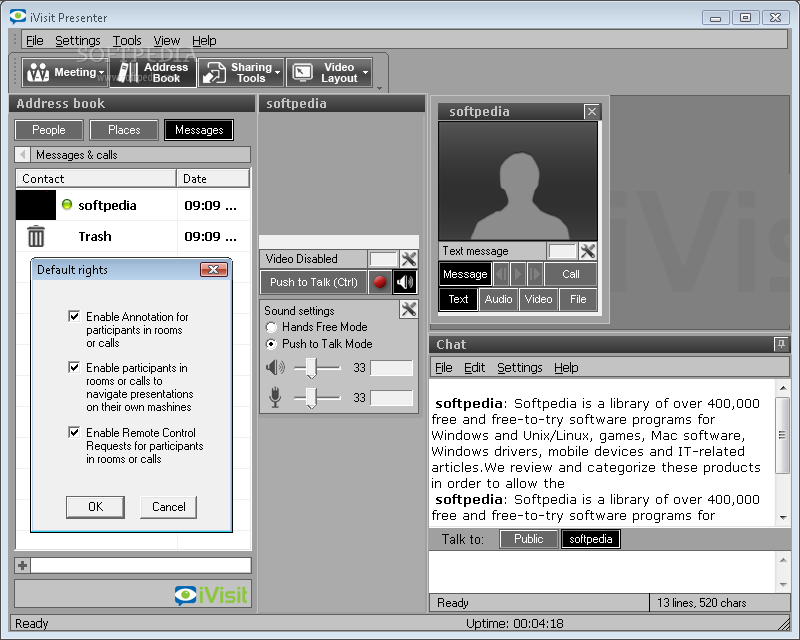Click the Call button
Image resolution: width=800 pixels, height=640 pixels.
point(570,274)
